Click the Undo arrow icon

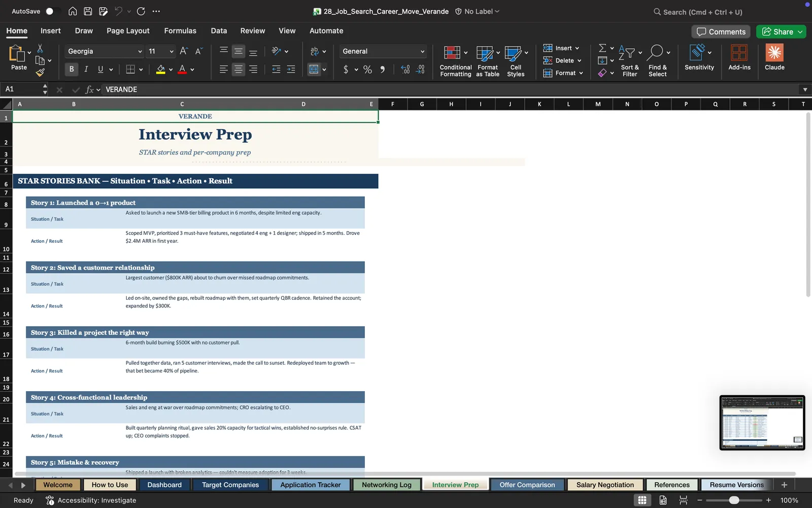118,11
